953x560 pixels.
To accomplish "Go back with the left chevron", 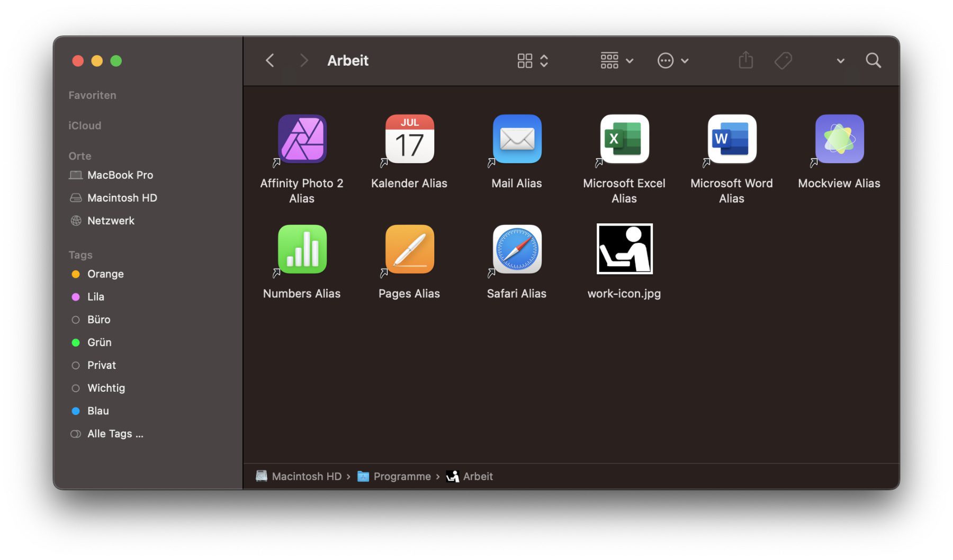I will point(270,61).
